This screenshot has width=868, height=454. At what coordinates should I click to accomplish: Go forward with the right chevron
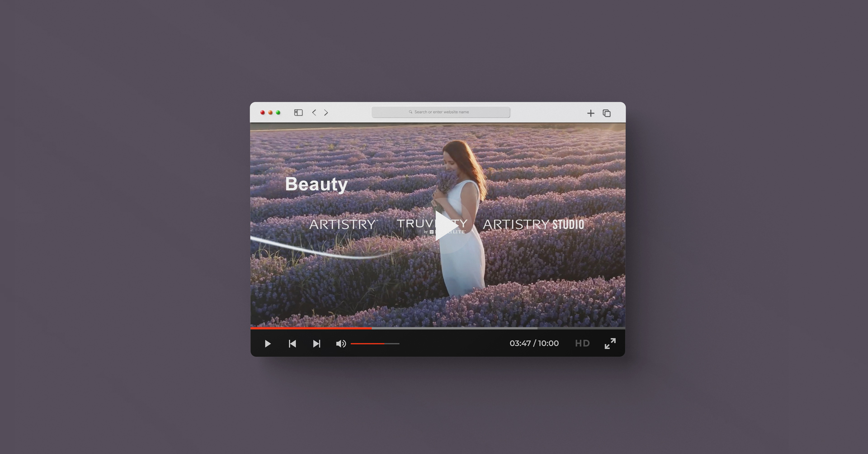[326, 113]
